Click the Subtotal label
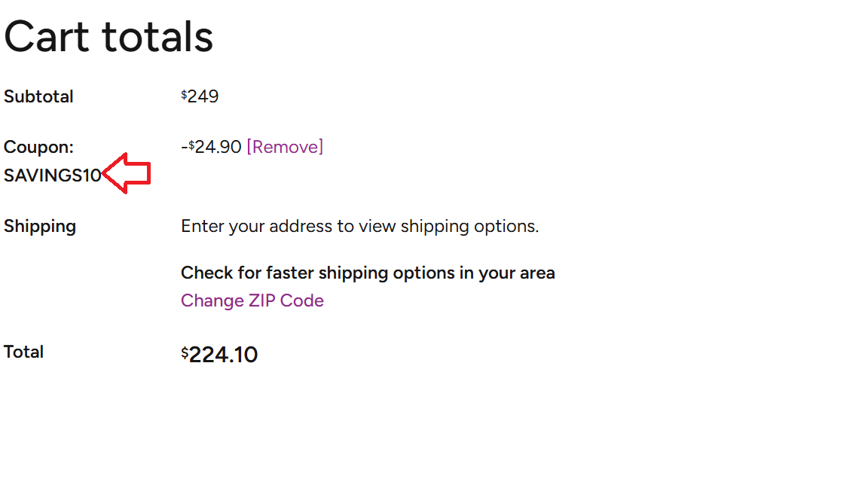 coord(38,96)
